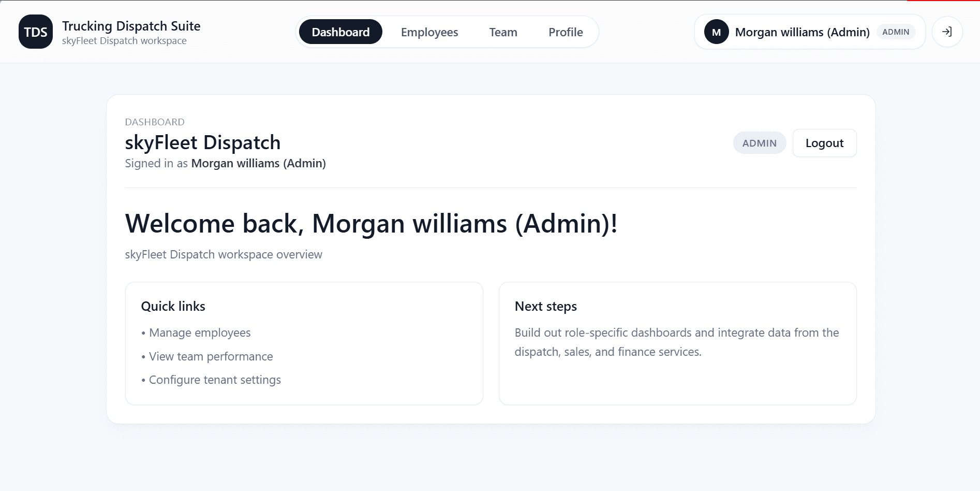The width and height of the screenshot is (980, 491).
Task: Click the Quick links card heading
Action: click(173, 306)
